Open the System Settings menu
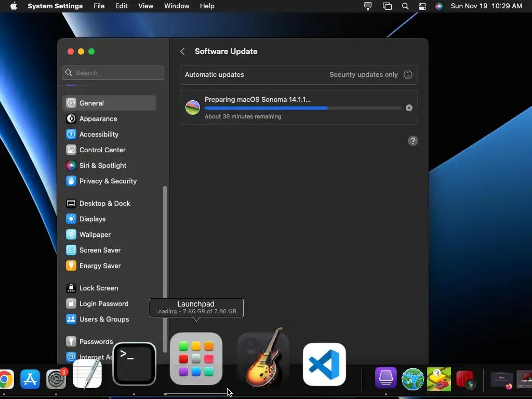532x399 pixels. click(55, 6)
